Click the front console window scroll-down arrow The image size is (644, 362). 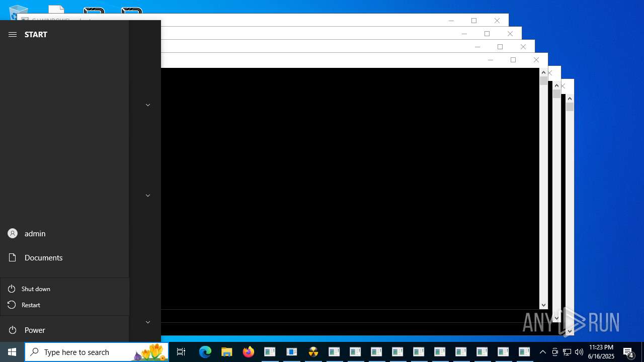(543, 305)
